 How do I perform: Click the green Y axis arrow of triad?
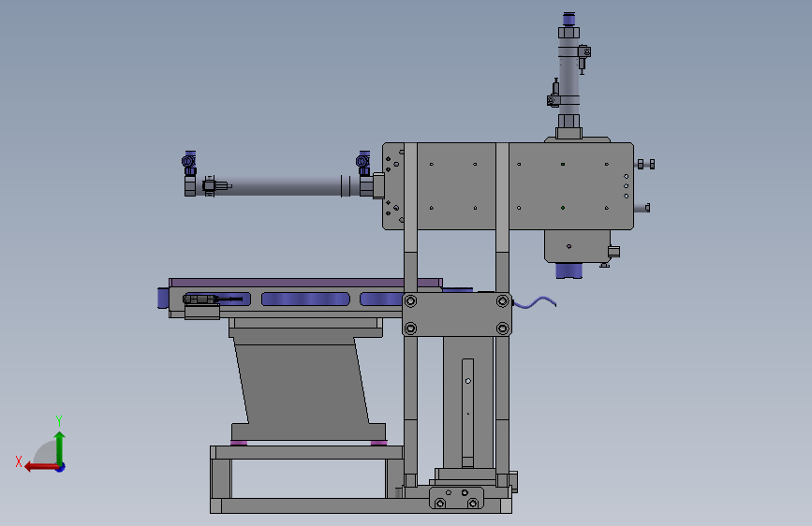[60, 448]
